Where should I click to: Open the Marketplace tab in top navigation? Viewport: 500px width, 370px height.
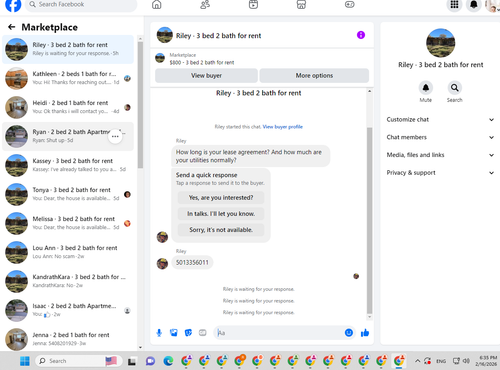click(301, 4)
